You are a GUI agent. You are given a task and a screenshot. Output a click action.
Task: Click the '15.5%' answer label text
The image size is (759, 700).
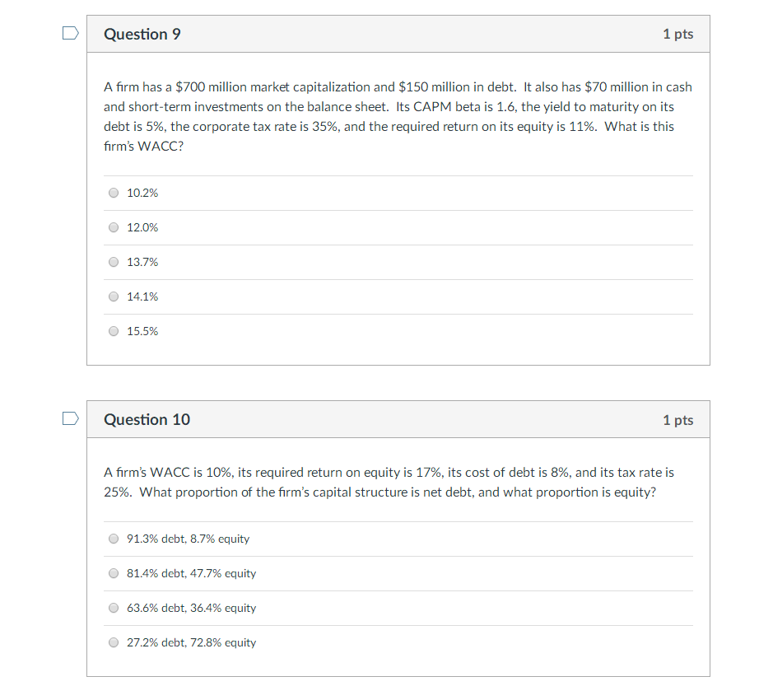(x=142, y=331)
